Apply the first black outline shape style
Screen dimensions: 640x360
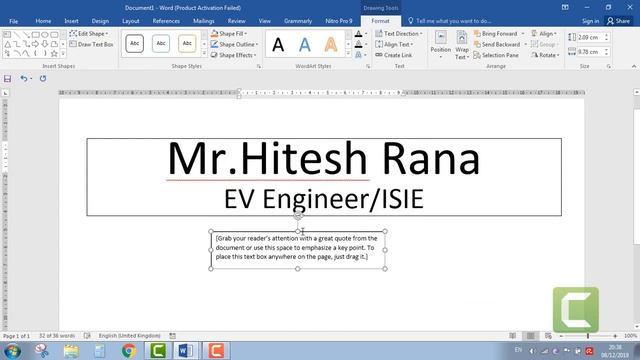point(135,44)
